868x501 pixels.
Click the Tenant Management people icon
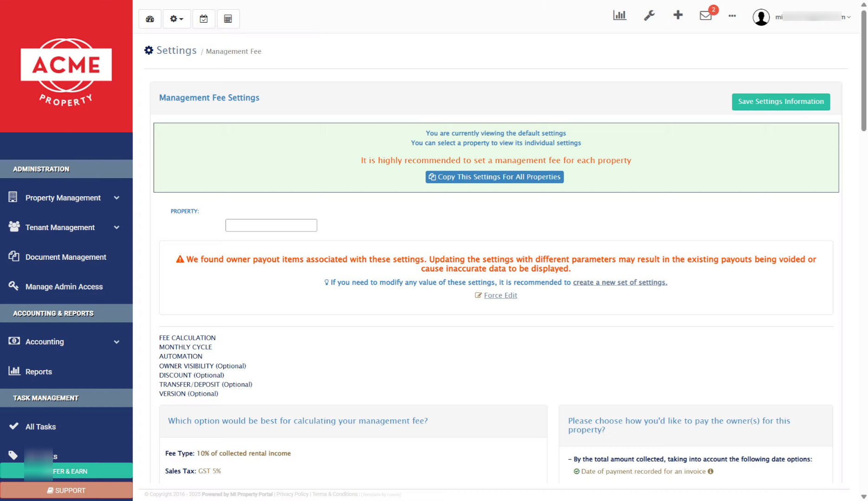point(14,226)
